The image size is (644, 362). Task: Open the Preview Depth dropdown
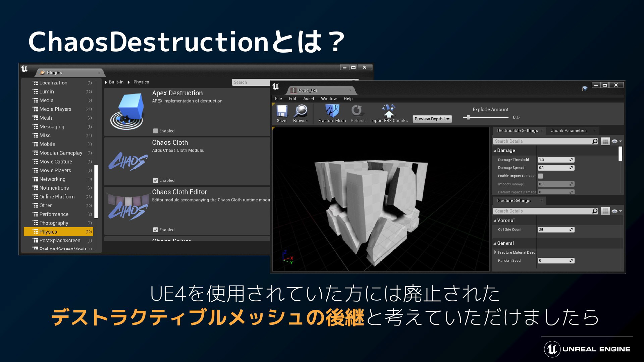(432, 119)
